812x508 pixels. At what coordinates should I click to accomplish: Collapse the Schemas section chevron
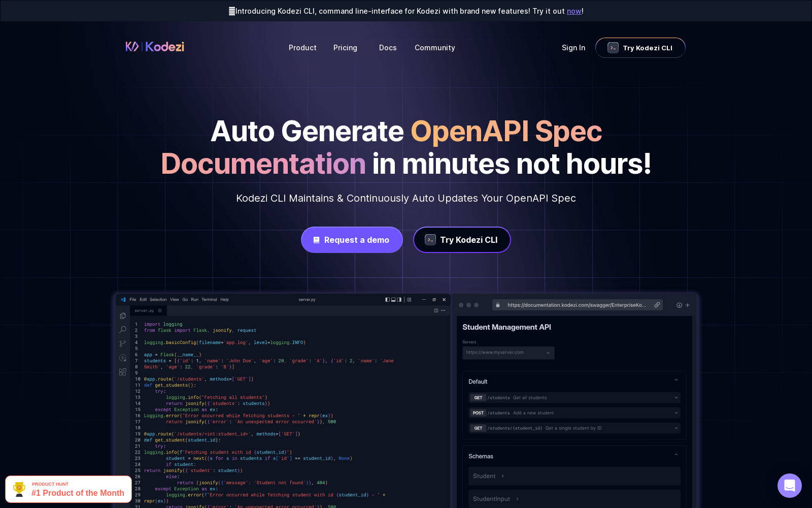[x=676, y=455]
